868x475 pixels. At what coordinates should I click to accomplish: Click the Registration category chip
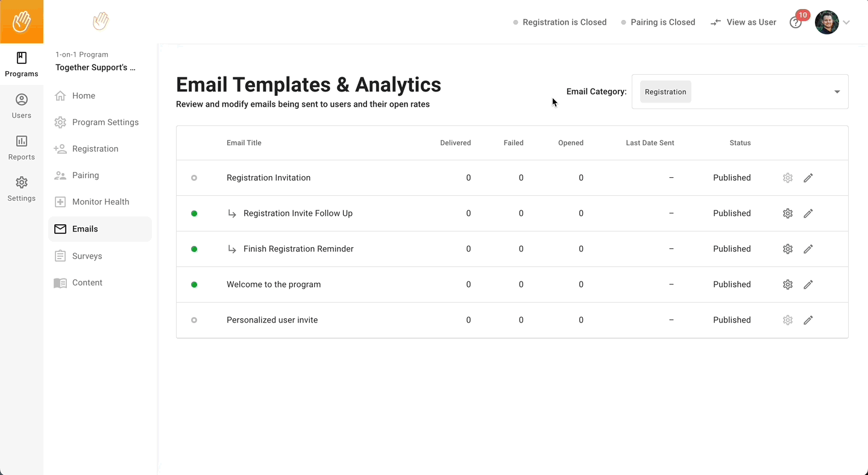click(x=665, y=92)
